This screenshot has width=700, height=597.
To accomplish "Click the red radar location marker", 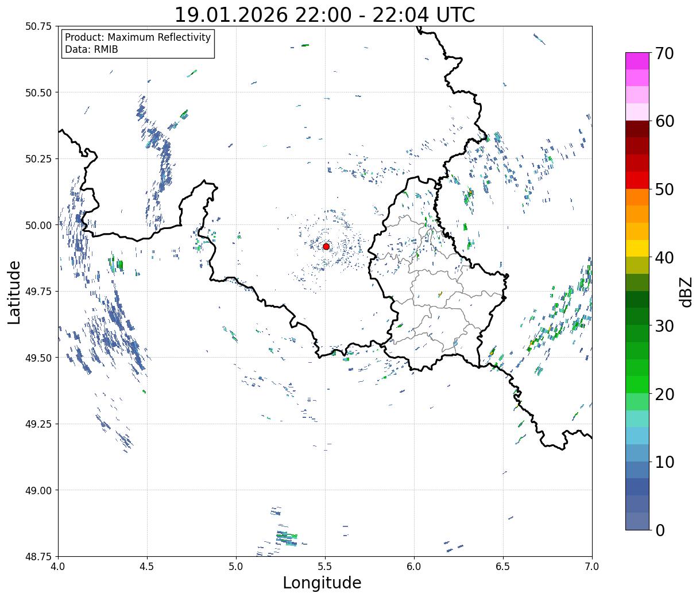I will [x=326, y=246].
